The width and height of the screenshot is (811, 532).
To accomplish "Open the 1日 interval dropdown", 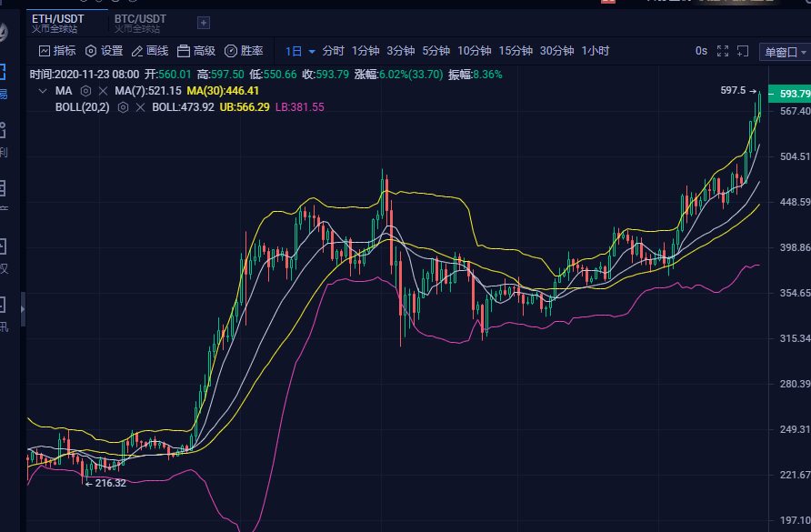I will click(x=300, y=51).
